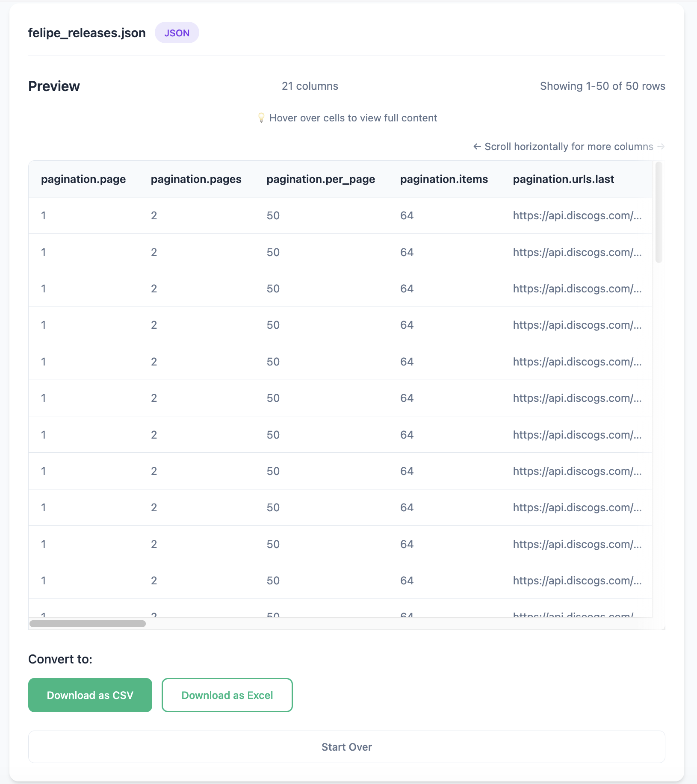The width and height of the screenshot is (697, 784).
Task: Select the pagination.items column header
Action: (443, 179)
